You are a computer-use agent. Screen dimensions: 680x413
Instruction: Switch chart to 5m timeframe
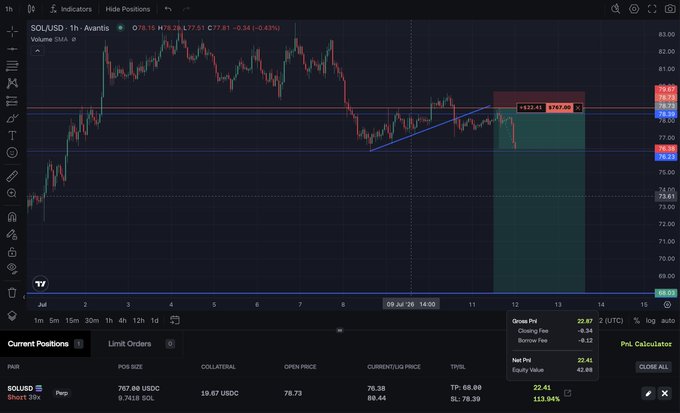point(54,321)
